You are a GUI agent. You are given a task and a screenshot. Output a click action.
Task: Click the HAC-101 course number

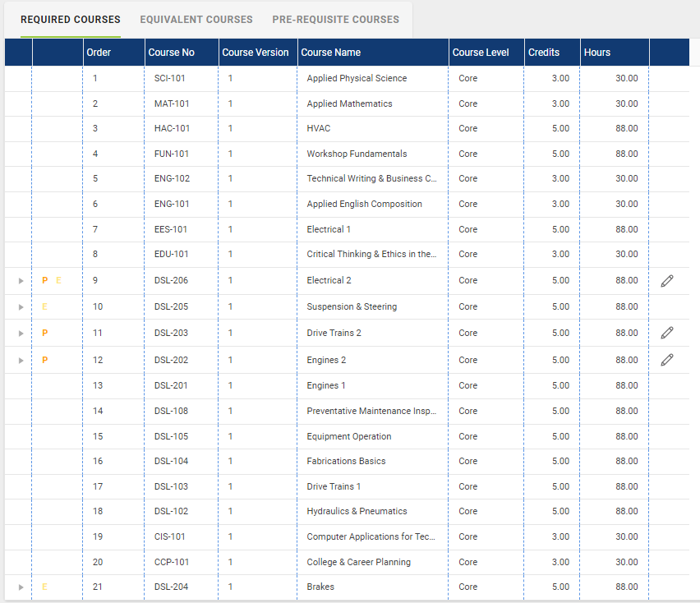point(172,128)
